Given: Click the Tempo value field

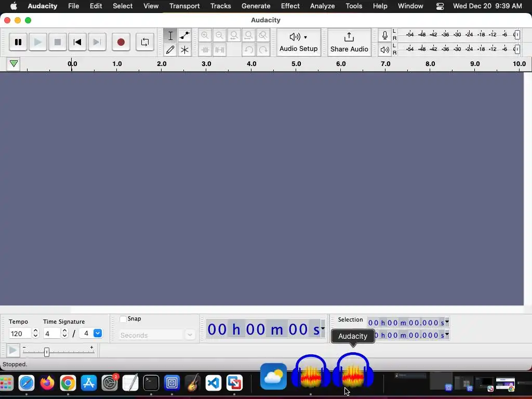Looking at the screenshot, I should click(x=20, y=334).
